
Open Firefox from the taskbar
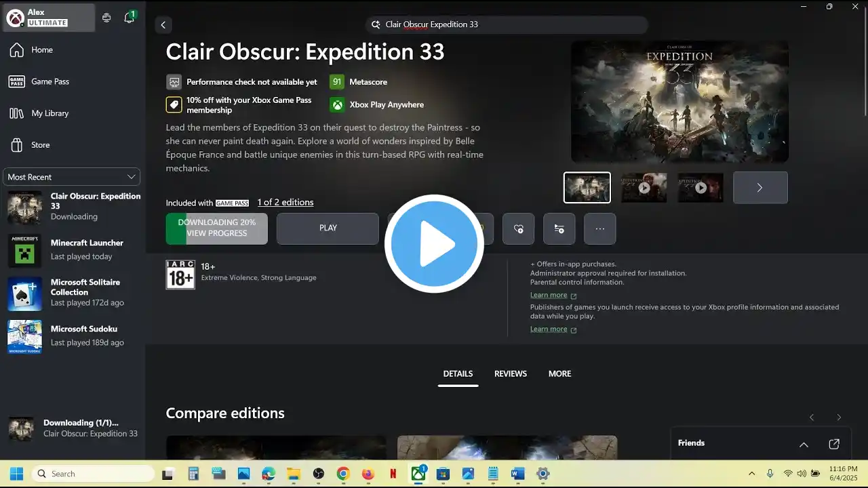click(x=368, y=474)
